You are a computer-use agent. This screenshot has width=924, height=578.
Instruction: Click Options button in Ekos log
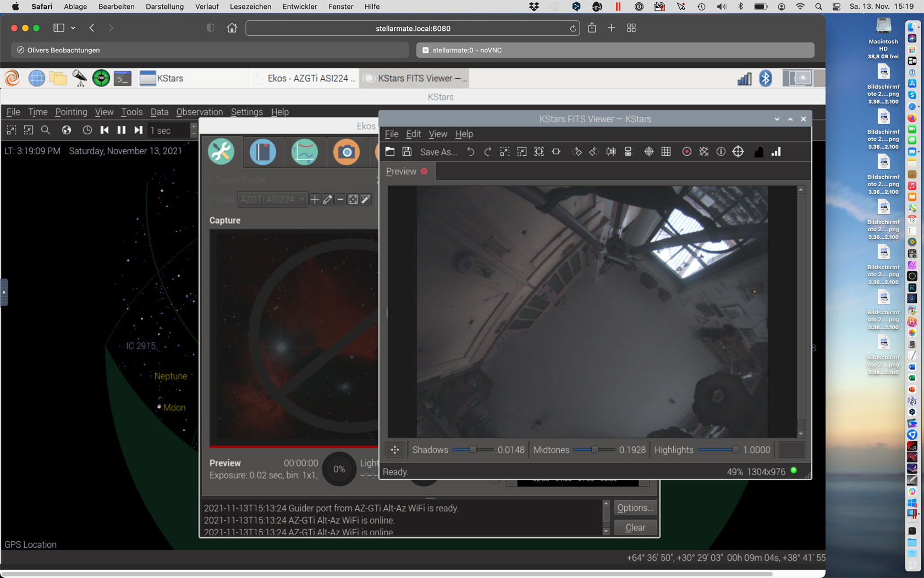[635, 508]
